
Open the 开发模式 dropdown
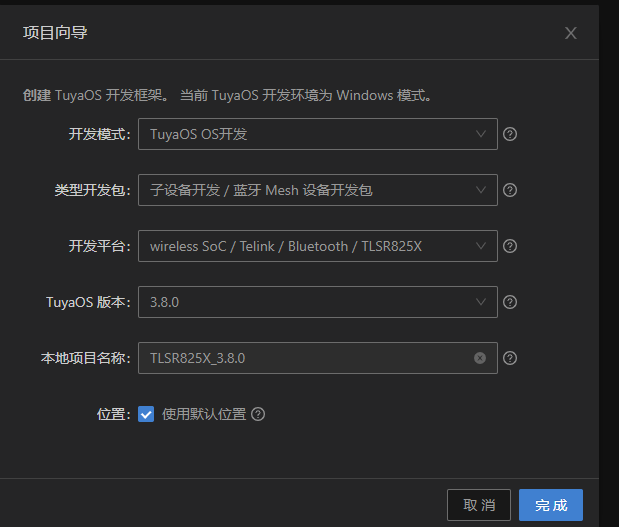pyautogui.click(x=318, y=134)
